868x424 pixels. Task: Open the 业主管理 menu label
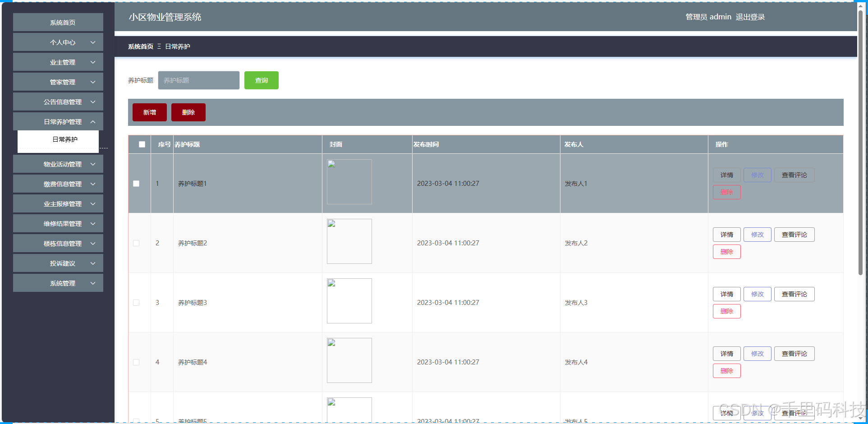pyautogui.click(x=63, y=62)
